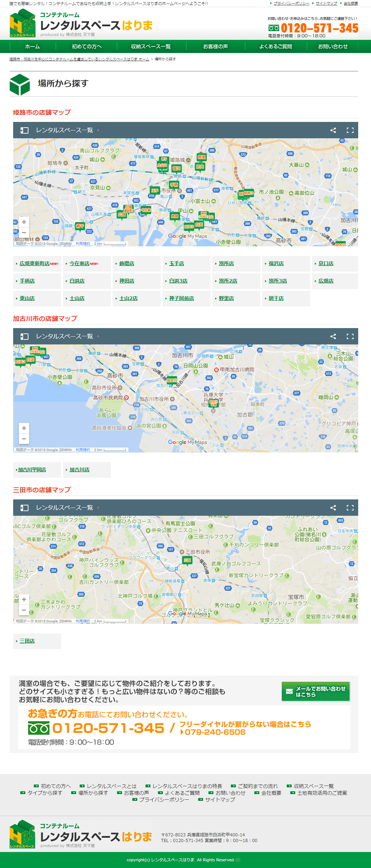Open 利用規約 link on Himeji map
Image resolution: width=371 pixels, height=868 pixels.
(x=83, y=244)
